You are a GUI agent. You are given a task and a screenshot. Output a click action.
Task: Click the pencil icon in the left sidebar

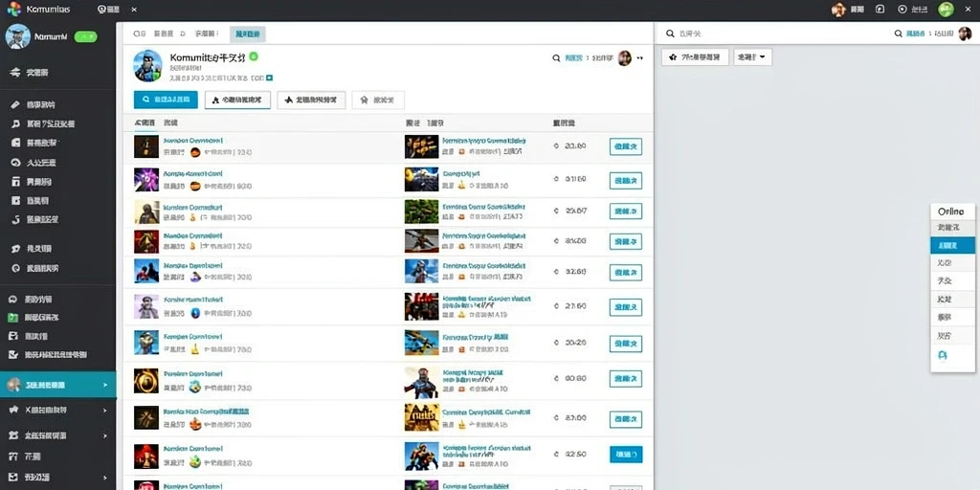[16, 105]
